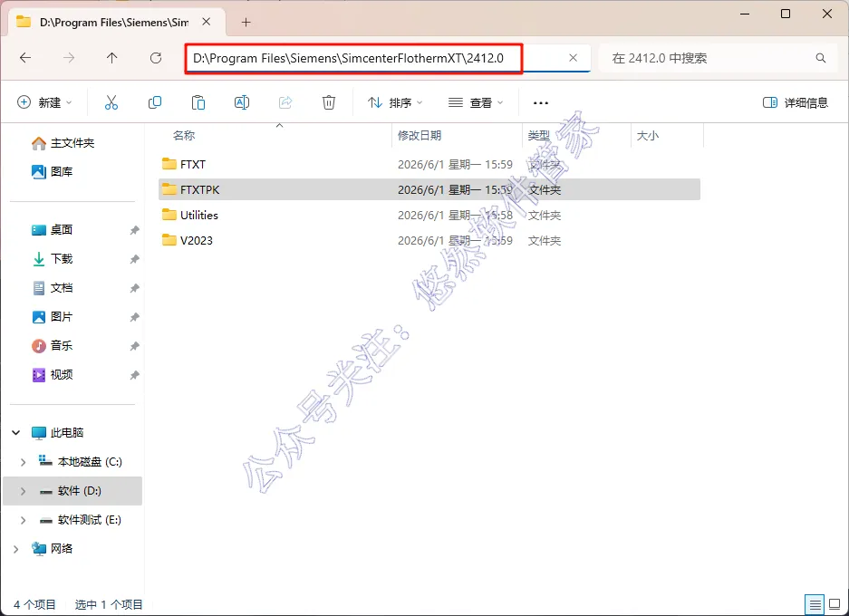Sort by the 名称 column header
The width and height of the screenshot is (849, 616).
pyautogui.click(x=184, y=135)
